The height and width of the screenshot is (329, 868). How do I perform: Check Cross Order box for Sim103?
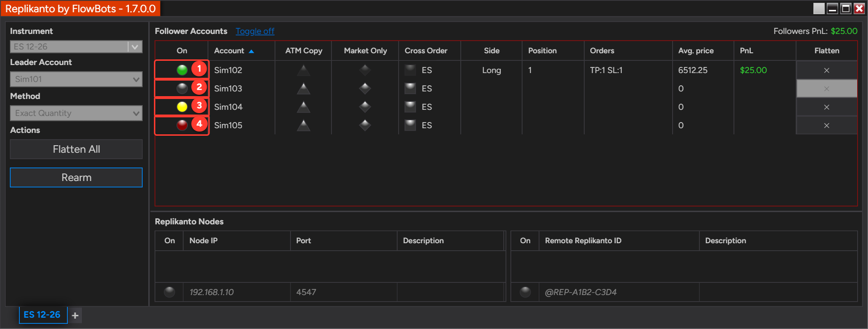click(410, 88)
